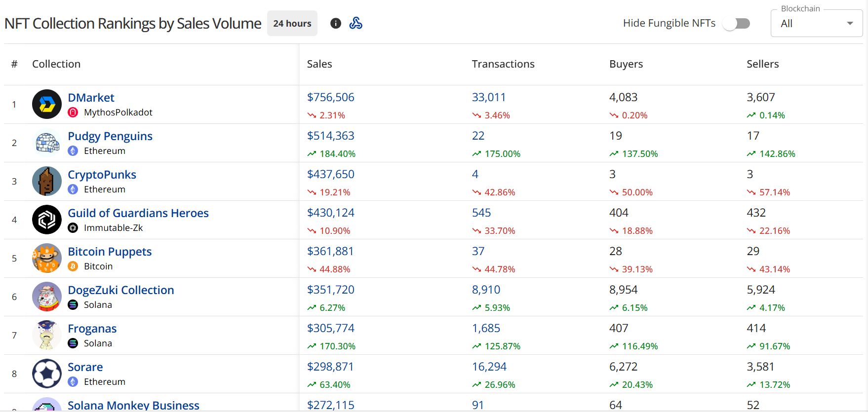This screenshot has width=868, height=412.
Task: Click the 24 hours time period button
Action: (x=292, y=23)
